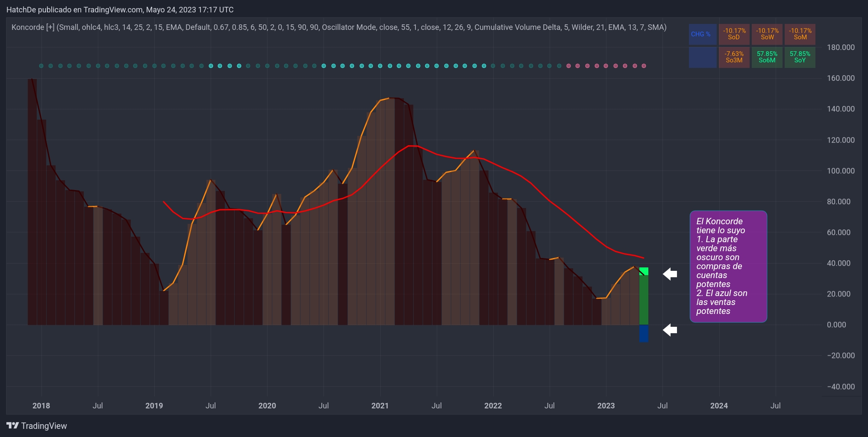Click the 160.000 price axis label
The height and width of the screenshot is (437, 868).
(841, 78)
